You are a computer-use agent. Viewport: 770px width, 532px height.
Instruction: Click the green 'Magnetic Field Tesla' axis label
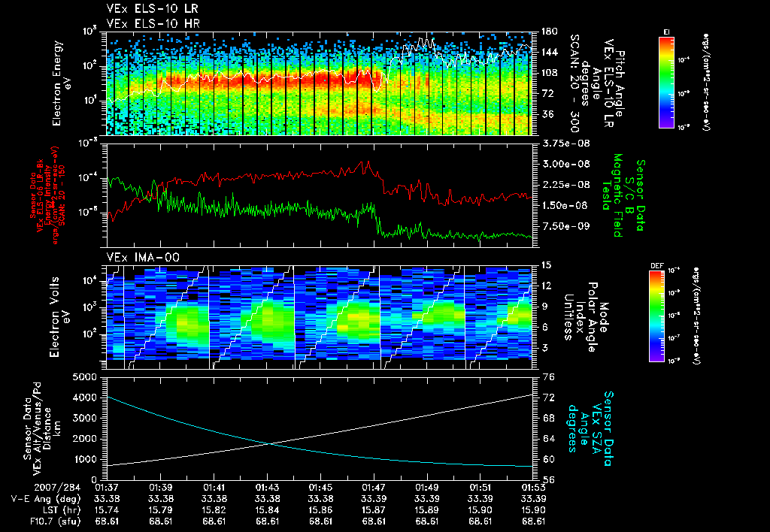click(x=612, y=195)
